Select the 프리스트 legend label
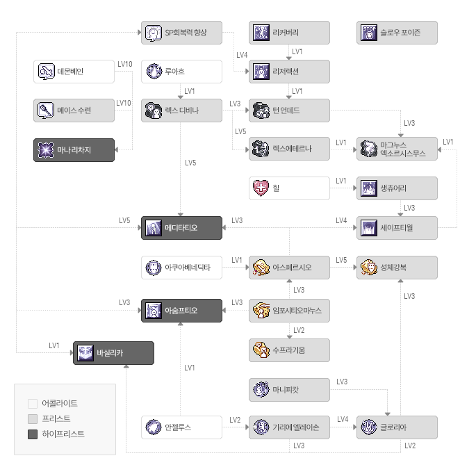 click(56, 418)
